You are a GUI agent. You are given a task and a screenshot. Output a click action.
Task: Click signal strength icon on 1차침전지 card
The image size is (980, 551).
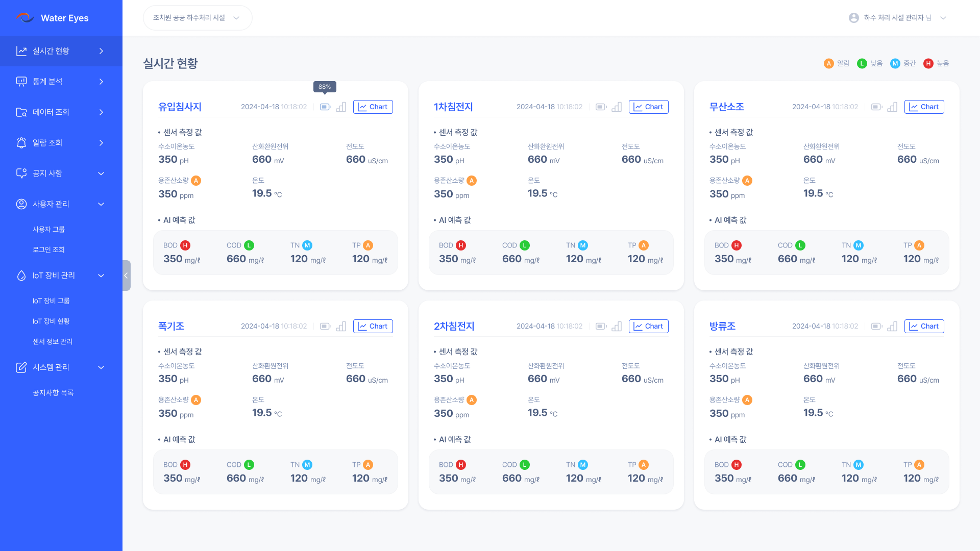tap(617, 107)
